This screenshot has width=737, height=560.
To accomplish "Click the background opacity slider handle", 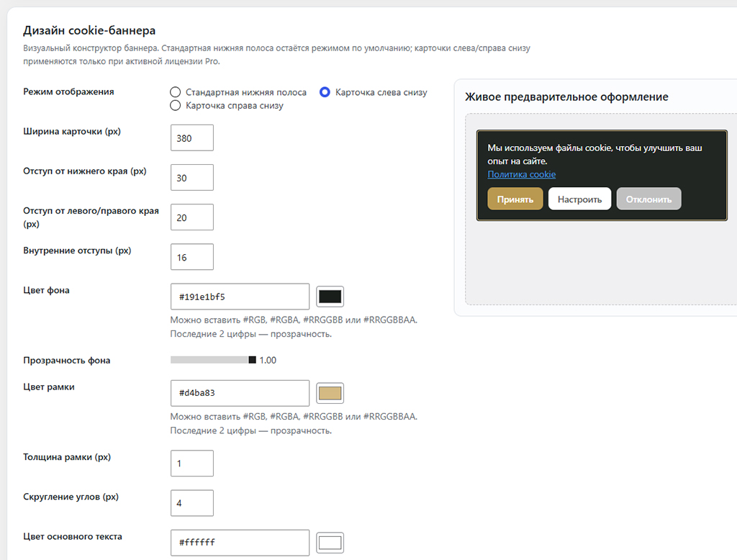I will click(253, 360).
